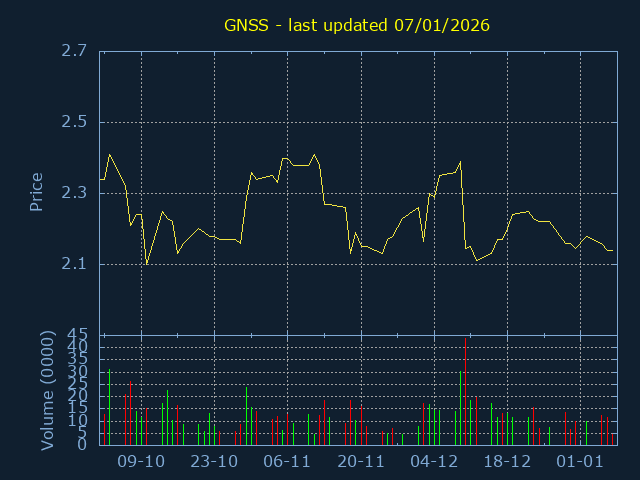Select the 2.1 price tick label

73,264
